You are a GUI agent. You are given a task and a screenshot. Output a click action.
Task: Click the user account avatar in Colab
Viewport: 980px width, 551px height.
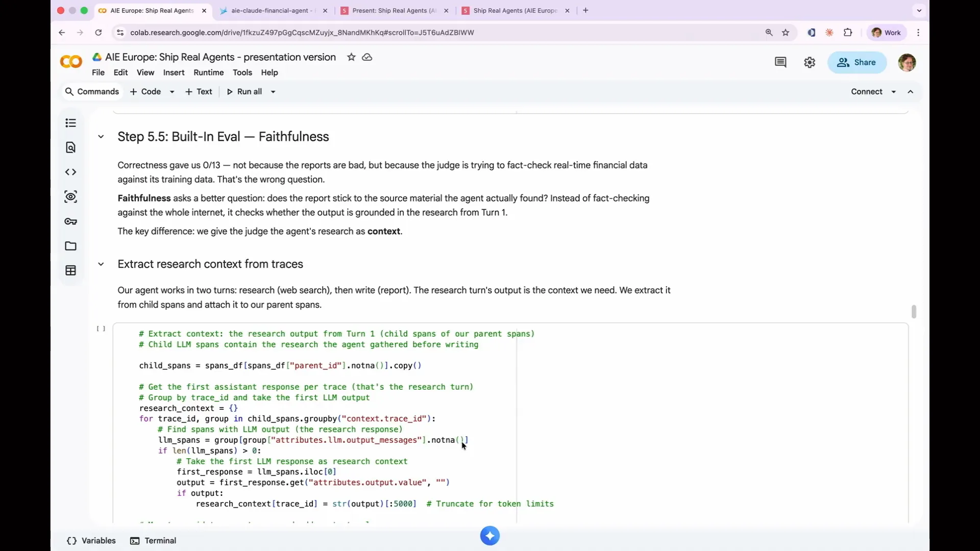pyautogui.click(x=907, y=62)
